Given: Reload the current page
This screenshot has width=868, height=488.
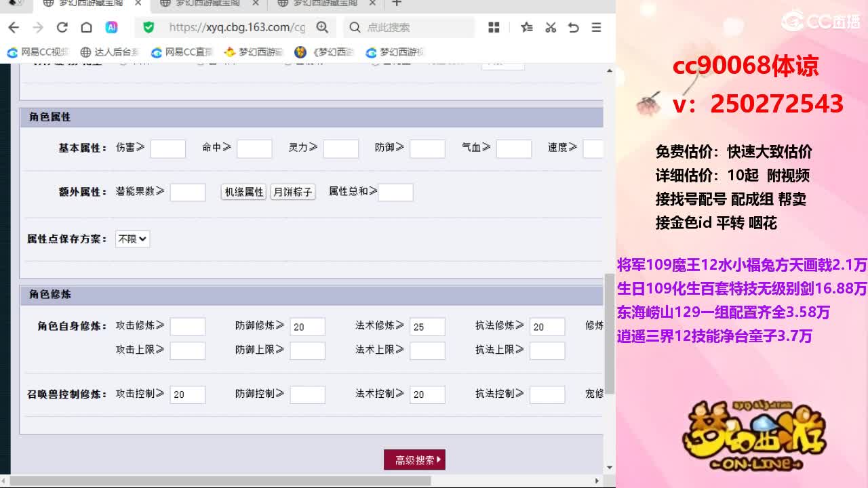Looking at the screenshot, I should pos(62,28).
